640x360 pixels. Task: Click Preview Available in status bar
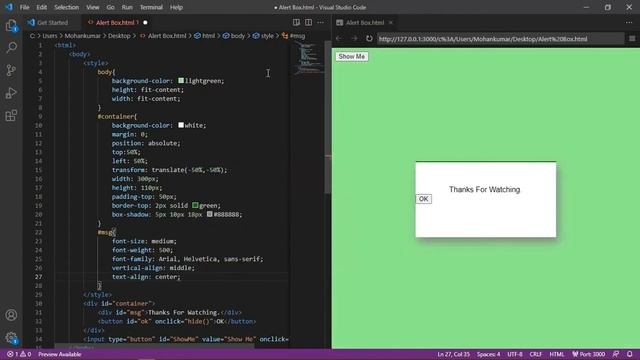point(60,354)
